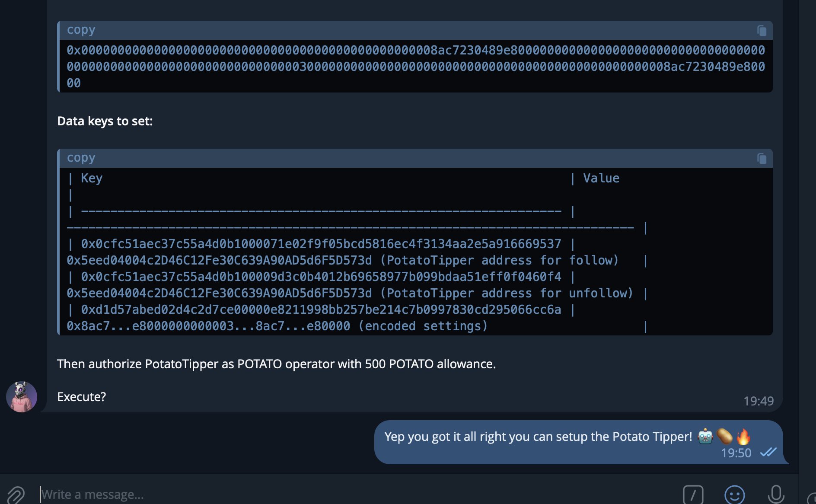The width and height of the screenshot is (816, 504).
Task: Click the potato emoji in the sent message
Action: tap(724, 437)
